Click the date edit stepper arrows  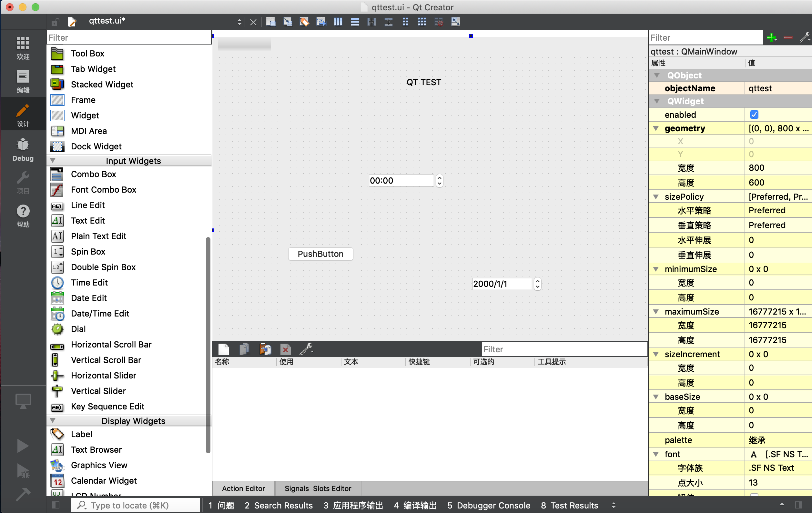click(537, 284)
